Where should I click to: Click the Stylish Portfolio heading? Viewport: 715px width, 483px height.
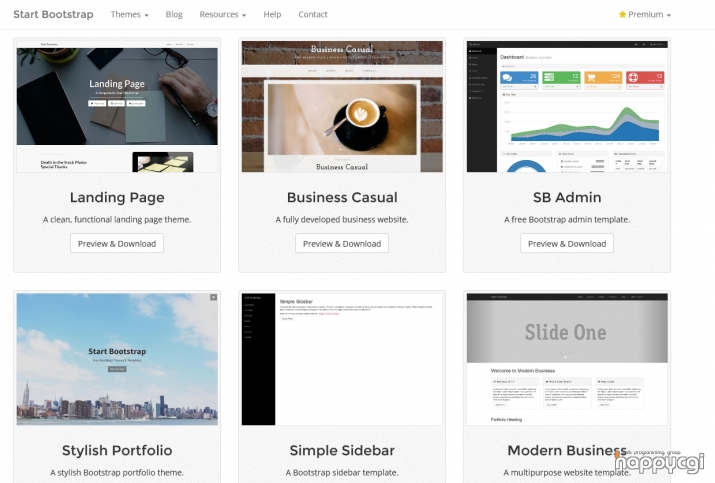(x=117, y=451)
